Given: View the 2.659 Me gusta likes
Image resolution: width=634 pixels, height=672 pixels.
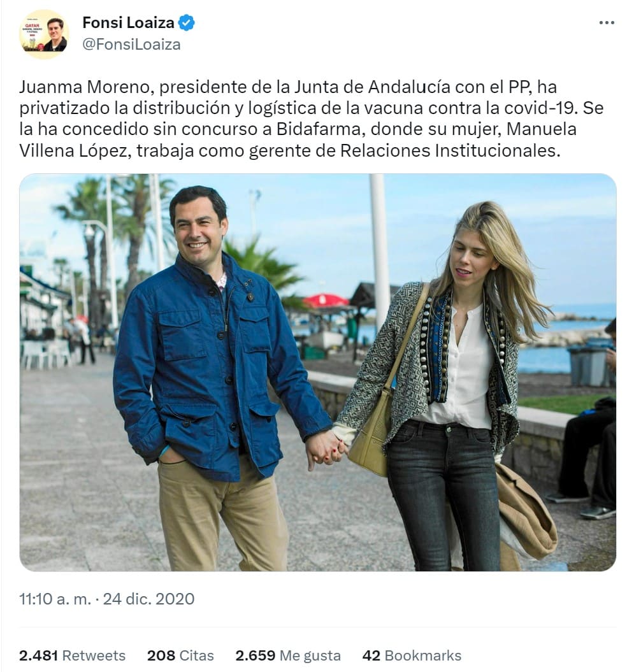Looking at the screenshot, I should (x=288, y=655).
